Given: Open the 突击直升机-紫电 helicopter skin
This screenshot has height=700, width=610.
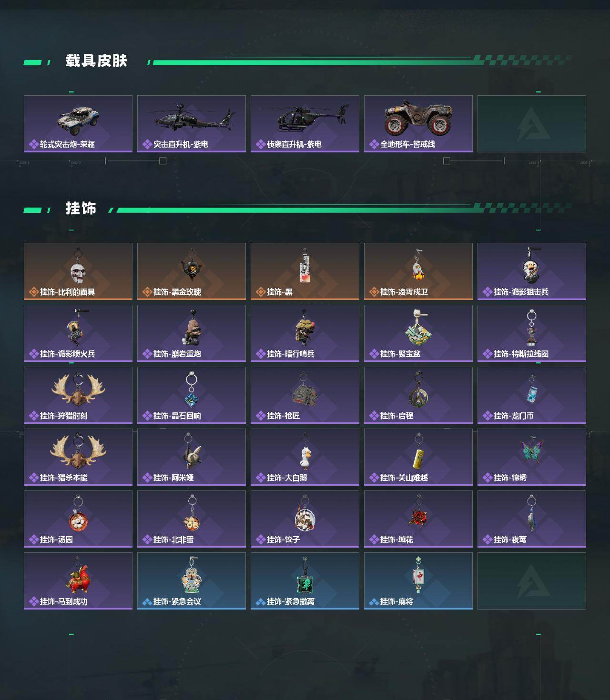Looking at the screenshot, I should point(192,124).
